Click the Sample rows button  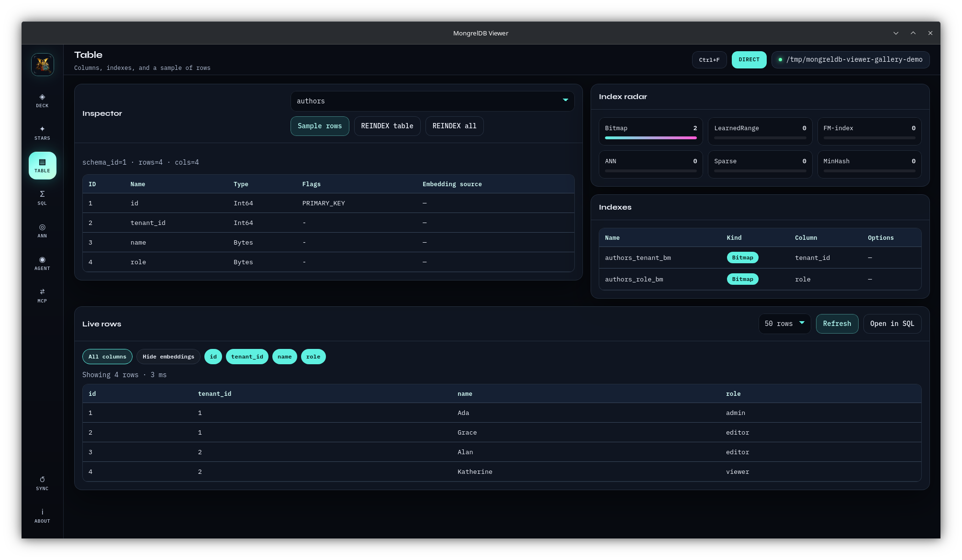click(x=320, y=126)
